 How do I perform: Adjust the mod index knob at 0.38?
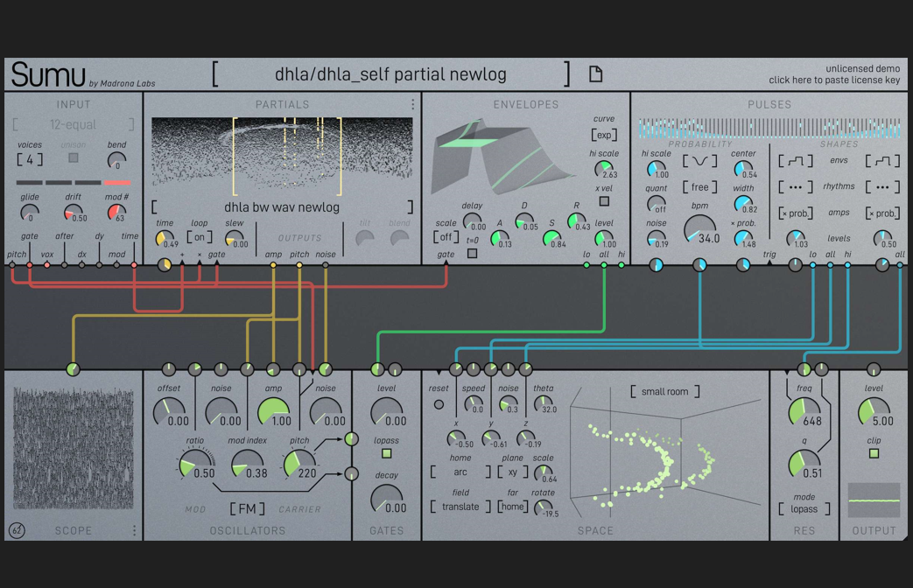[x=248, y=465]
